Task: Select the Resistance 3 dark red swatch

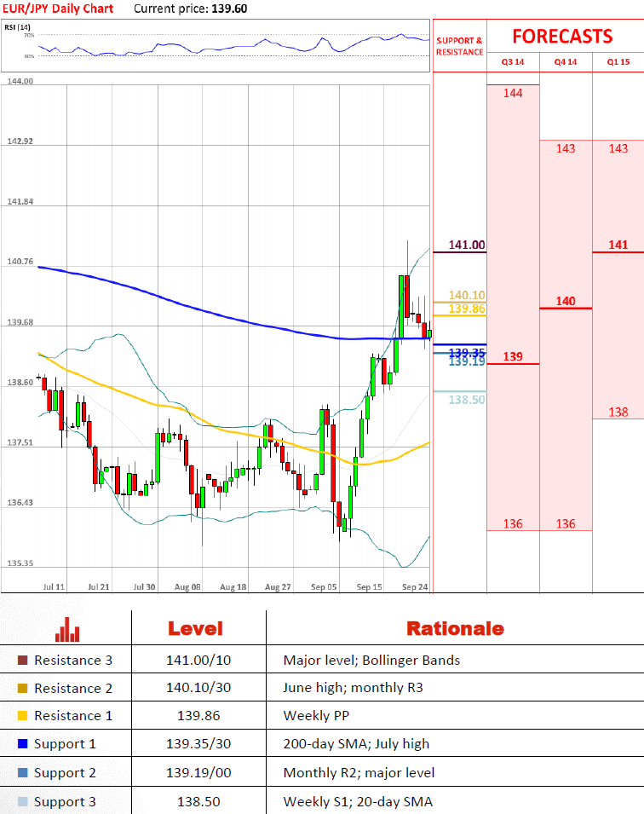Action: pos(22,661)
